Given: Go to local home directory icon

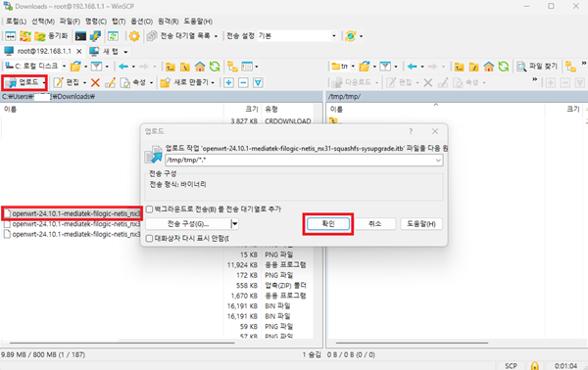Looking at the screenshot, I should (200, 67).
